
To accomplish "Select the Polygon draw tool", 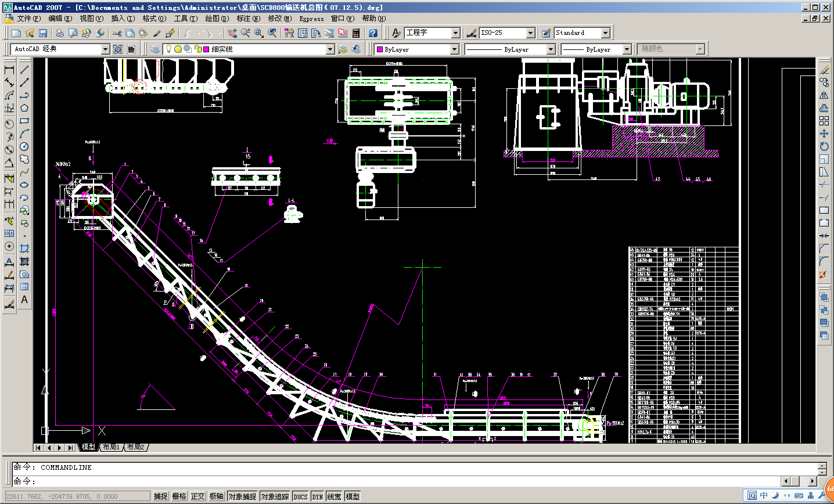I will pyautogui.click(x=24, y=108).
